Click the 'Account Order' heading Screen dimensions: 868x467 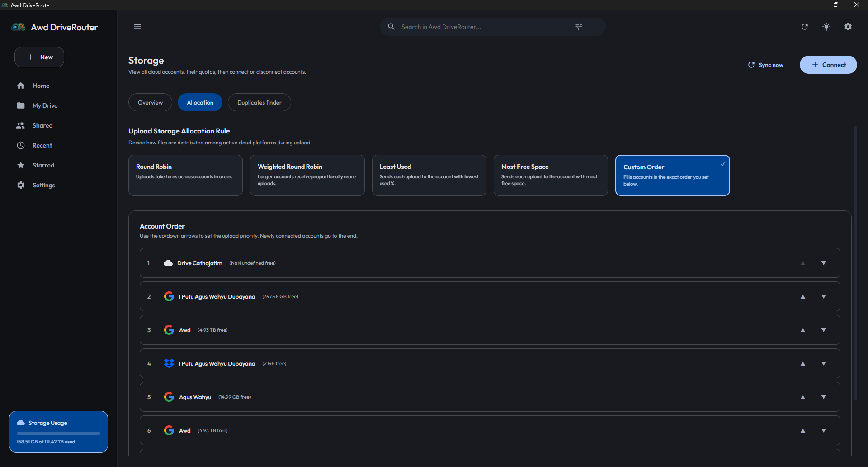162,226
